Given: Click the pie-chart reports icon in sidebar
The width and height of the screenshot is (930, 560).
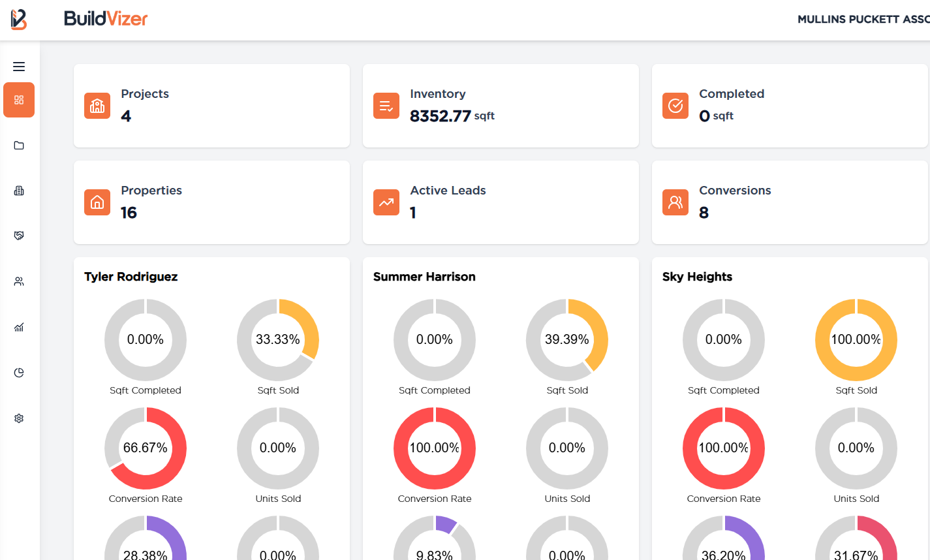Looking at the screenshot, I should pos(18,372).
